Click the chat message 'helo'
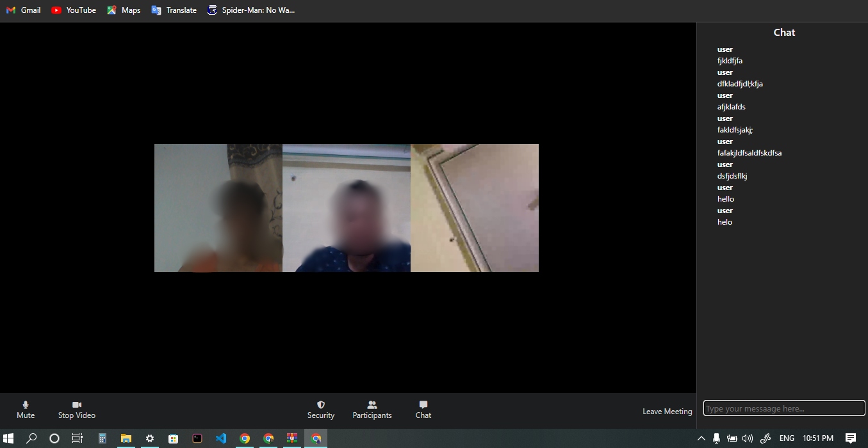The width and height of the screenshot is (868, 448). (725, 222)
